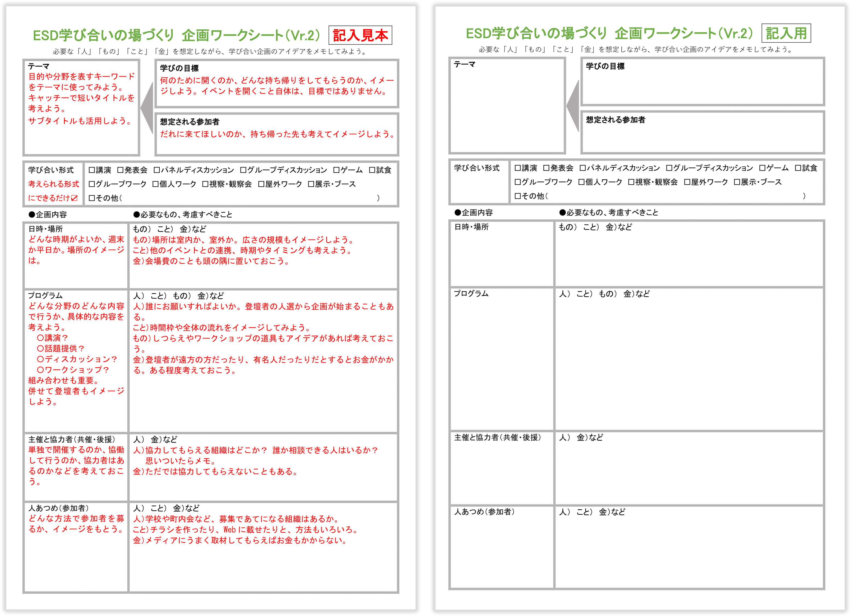Click red text 組み合わせも重要。
Viewport: 851px width, 616px height.
(x=64, y=380)
